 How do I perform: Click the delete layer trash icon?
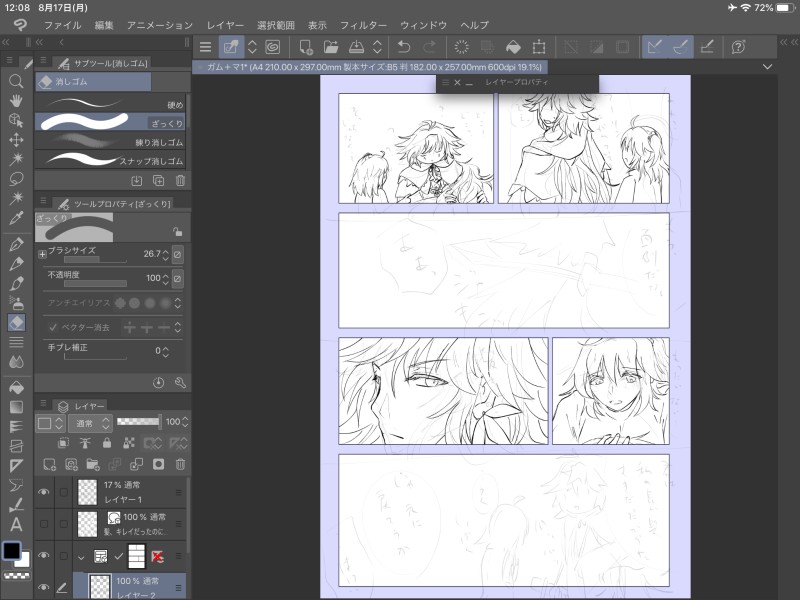[180, 464]
